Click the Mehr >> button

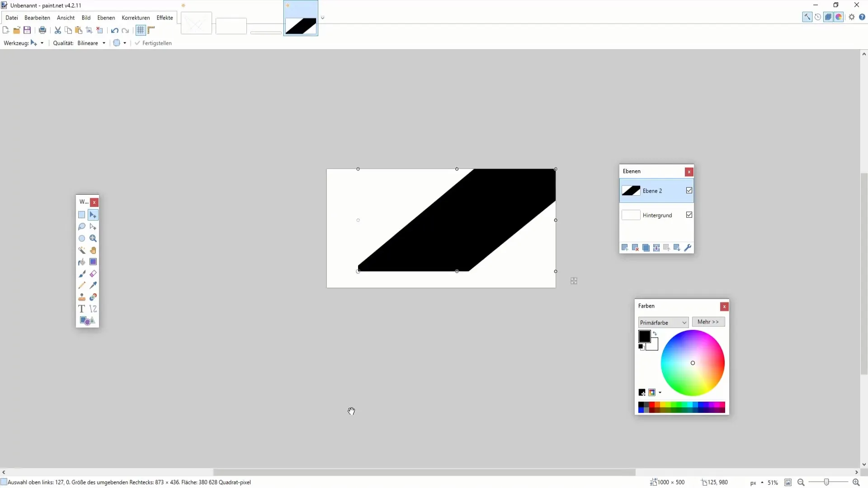708,322
